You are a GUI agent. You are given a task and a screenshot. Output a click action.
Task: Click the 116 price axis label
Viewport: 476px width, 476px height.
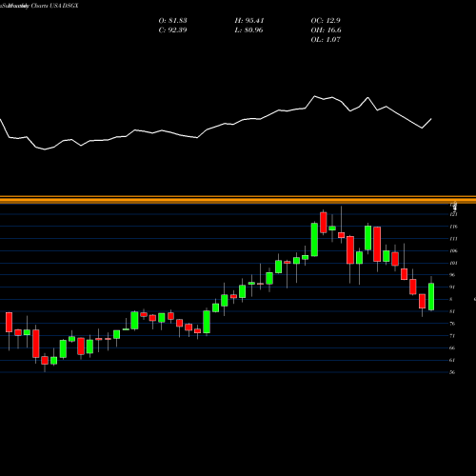point(453,227)
